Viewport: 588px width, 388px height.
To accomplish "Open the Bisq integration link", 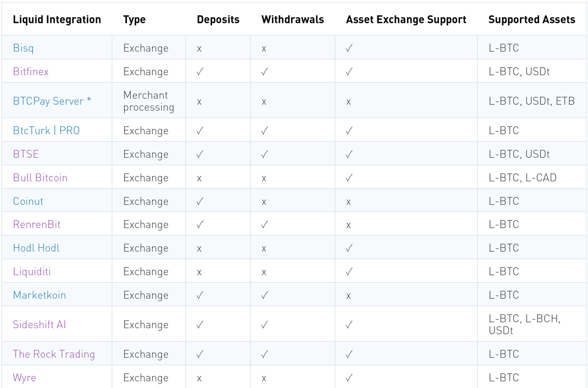I will pyautogui.click(x=24, y=48).
